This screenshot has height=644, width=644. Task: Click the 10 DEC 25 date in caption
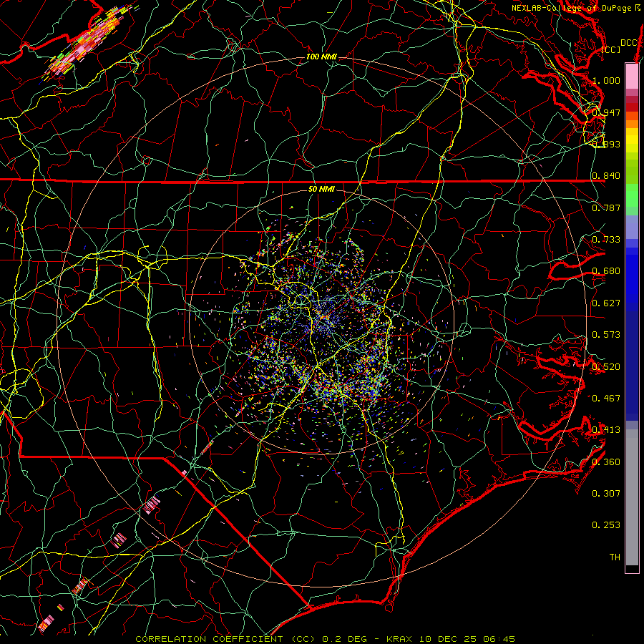(448, 639)
